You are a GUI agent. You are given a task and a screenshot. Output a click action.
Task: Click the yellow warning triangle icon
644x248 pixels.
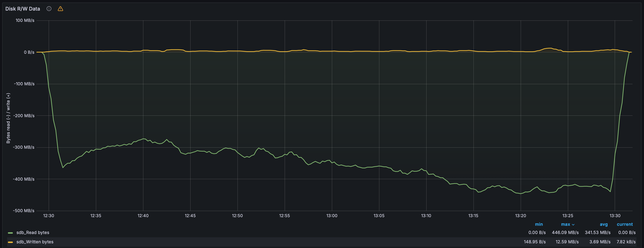tap(60, 9)
